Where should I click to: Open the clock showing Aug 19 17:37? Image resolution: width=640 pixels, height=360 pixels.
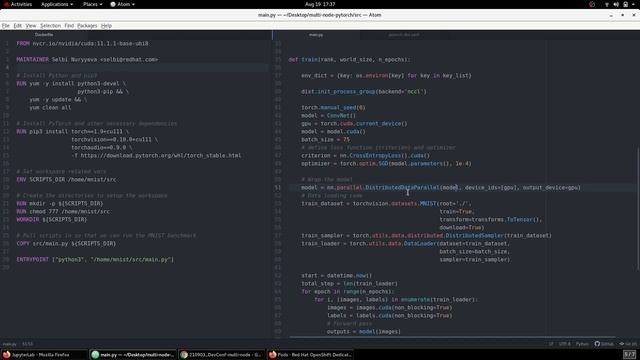(320, 4)
